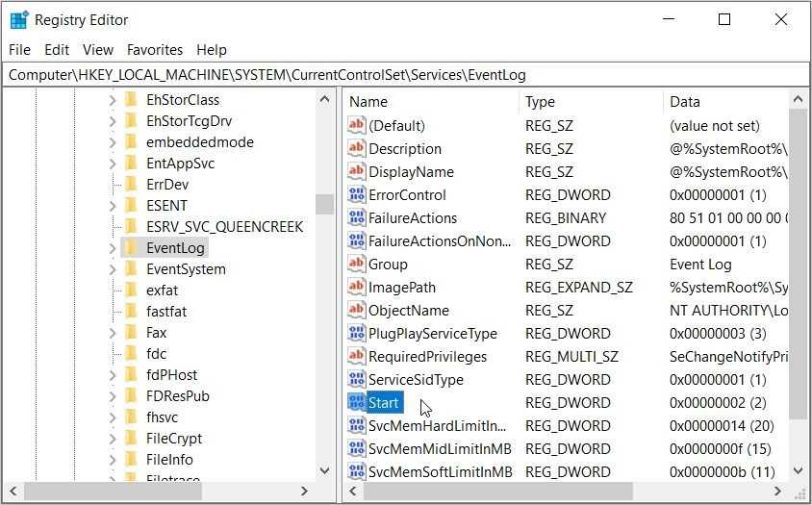Screen dimensions: 812x505
Task: Expand the FDResPub registry key
Action: (x=113, y=396)
